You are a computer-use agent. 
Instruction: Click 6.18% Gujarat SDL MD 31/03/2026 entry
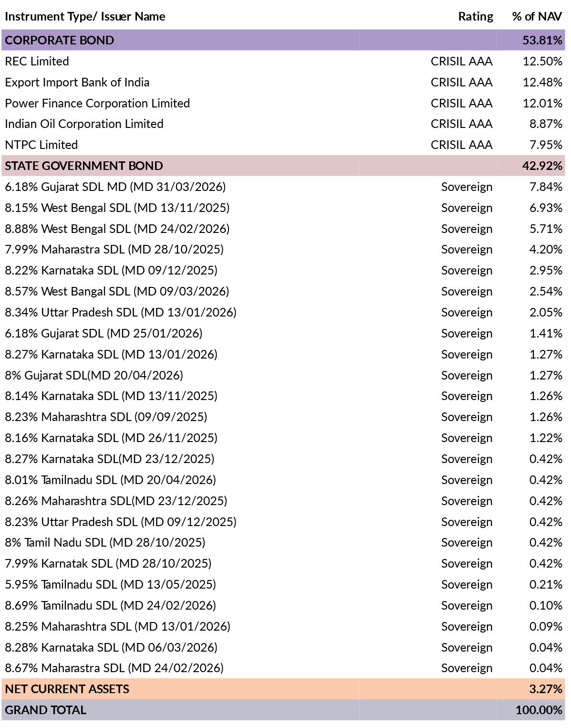click(115, 187)
